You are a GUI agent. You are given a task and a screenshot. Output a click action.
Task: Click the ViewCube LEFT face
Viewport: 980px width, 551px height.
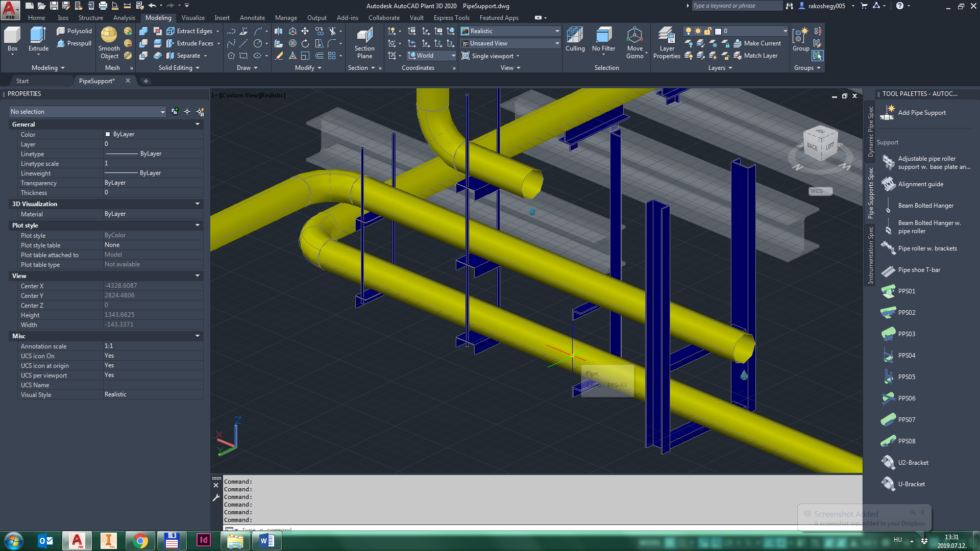[829, 146]
